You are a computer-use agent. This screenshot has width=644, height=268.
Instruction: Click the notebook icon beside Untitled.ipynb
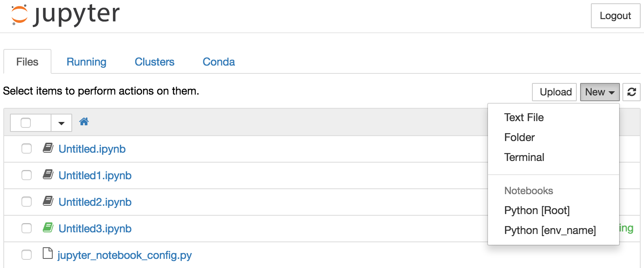click(x=48, y=148)
